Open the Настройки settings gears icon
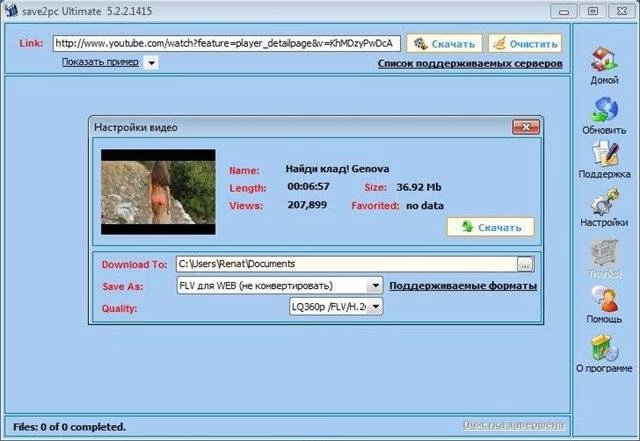 pyautogui.click(x=604, y=202)
